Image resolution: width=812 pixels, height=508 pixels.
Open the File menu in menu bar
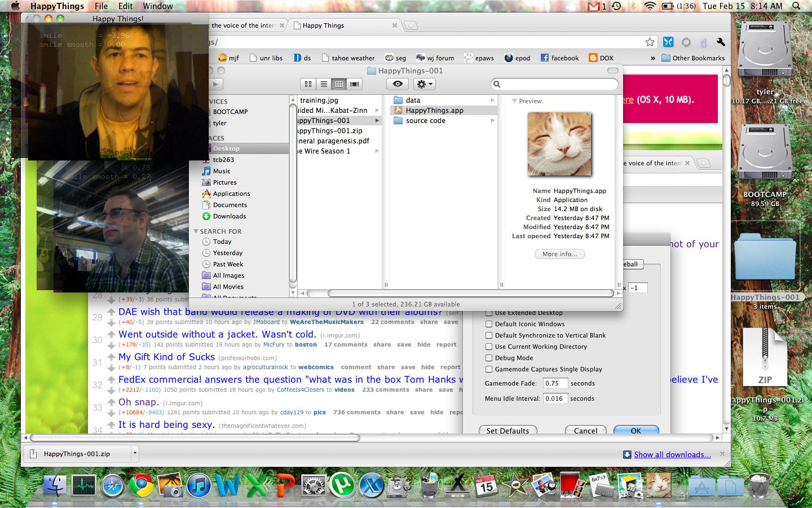point(101,6)
